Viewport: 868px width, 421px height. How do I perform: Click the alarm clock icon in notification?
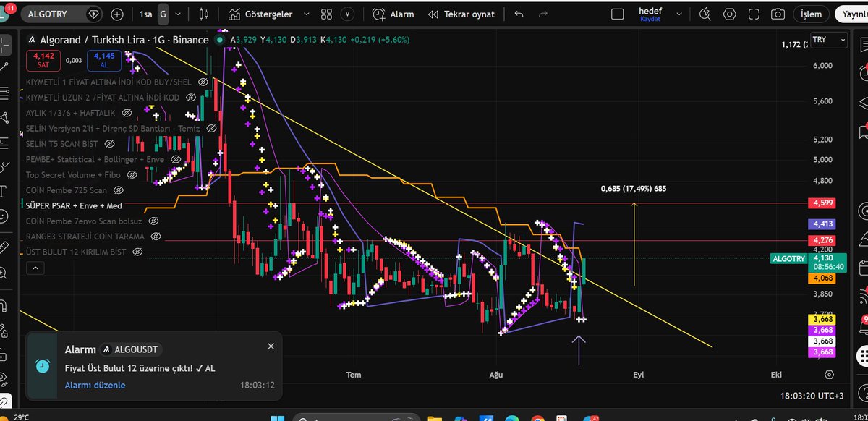(44, 366)
